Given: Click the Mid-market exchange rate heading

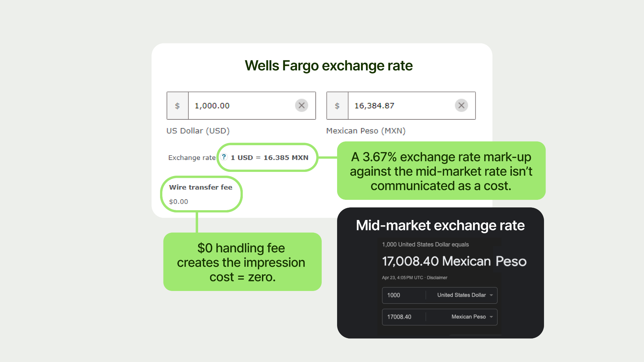Looking at the screenshot, I should pos(440,225).
